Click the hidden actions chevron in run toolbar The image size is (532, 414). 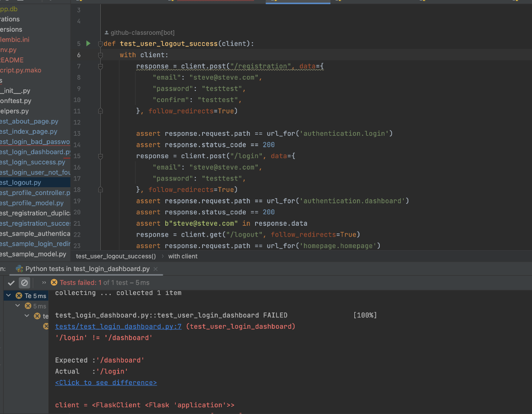click(x=44, y=282)
